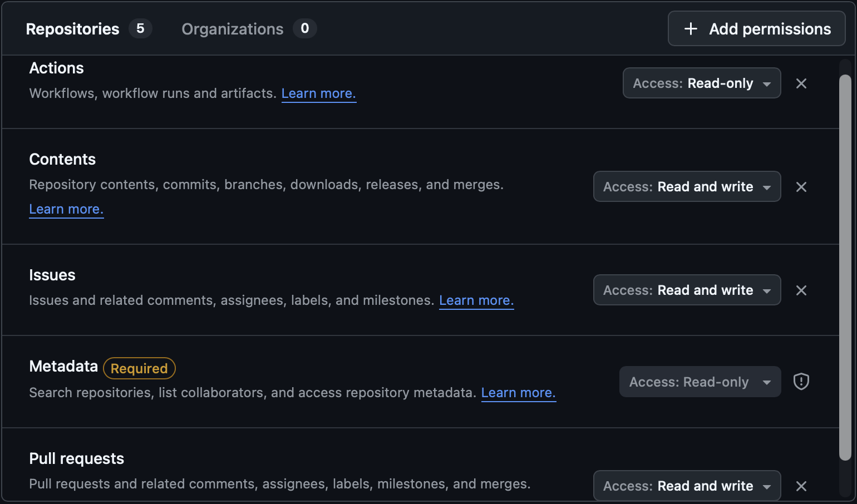Screen dimensions: 857x504
Task: Open the Pull requests access level dropdown
Action: point(687,485)
